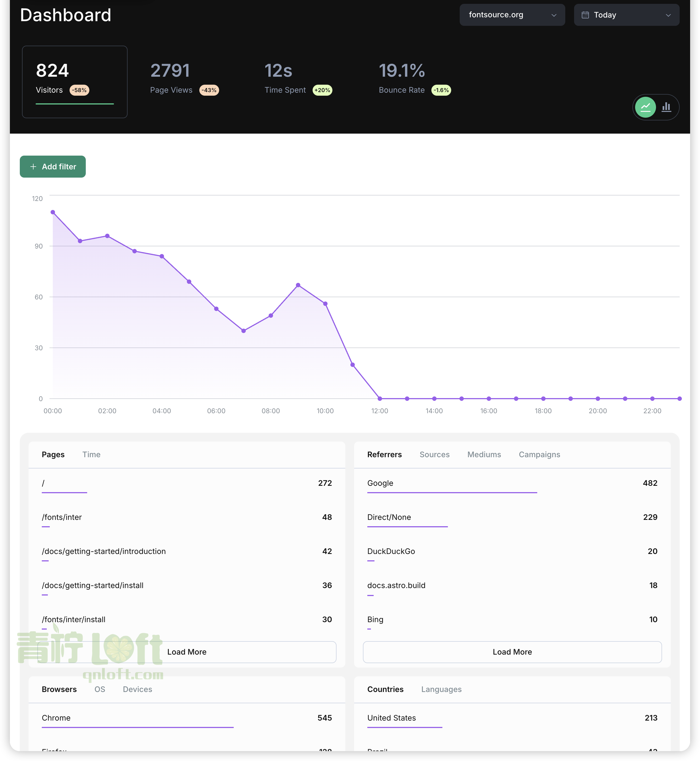Click Load More under Pages list

187,652
